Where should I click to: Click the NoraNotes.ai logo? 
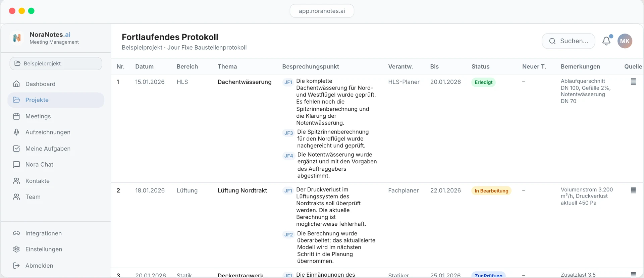[17, 38]
